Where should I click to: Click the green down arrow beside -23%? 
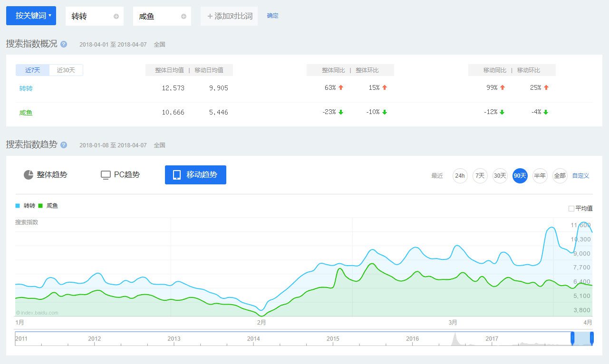341,112
